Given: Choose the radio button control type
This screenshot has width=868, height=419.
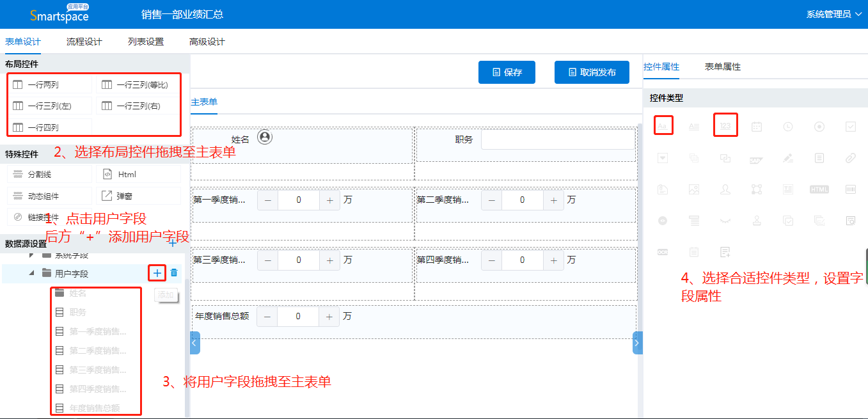Looking at the screenshot, I should pyautogui.click(x=819, y=127).
